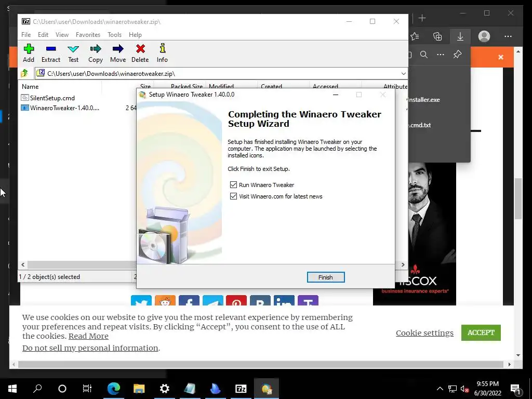Viewport: 532px width, 399px height.
Task: Run the Test archive tool
Action: (73, 53)
